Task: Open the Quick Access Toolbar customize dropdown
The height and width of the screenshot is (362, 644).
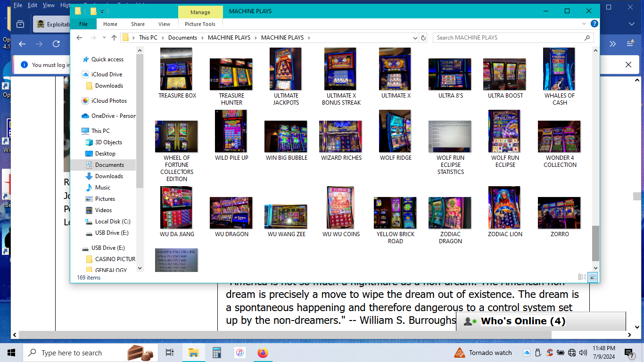Action: click(102, 11)
